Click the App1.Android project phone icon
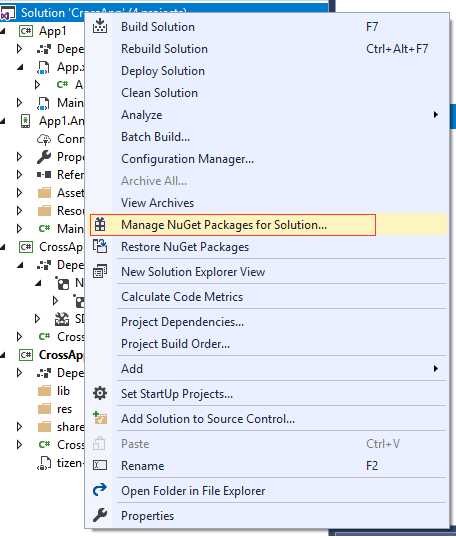This screenshot has height=538, width=456. (26, 121)
